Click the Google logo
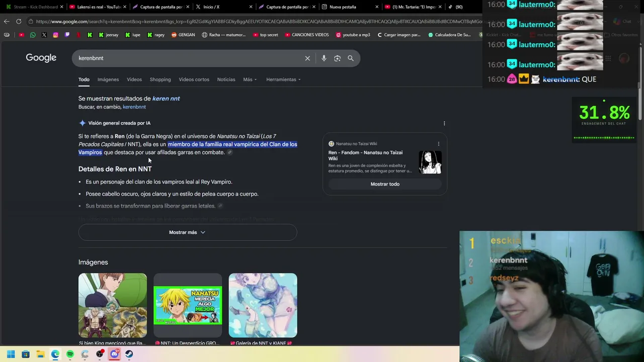644x362 pixels. (x=41, y=58)
